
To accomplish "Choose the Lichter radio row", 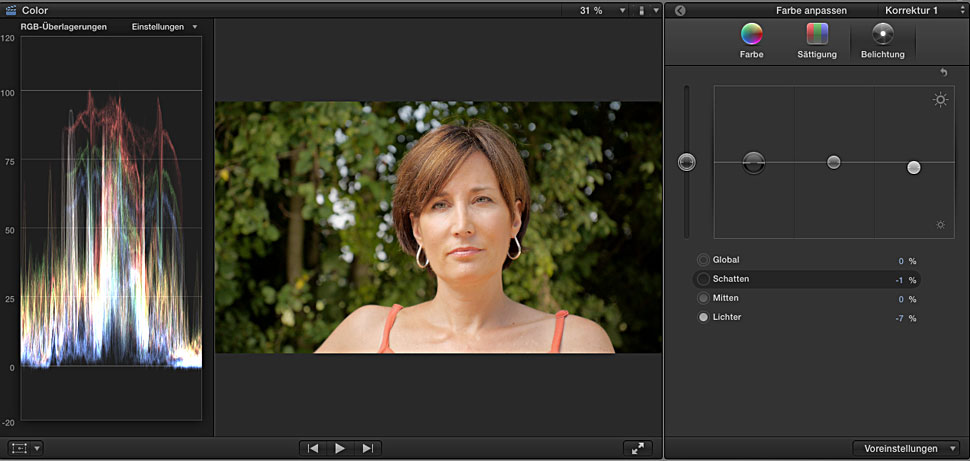I will coord(806,317).
